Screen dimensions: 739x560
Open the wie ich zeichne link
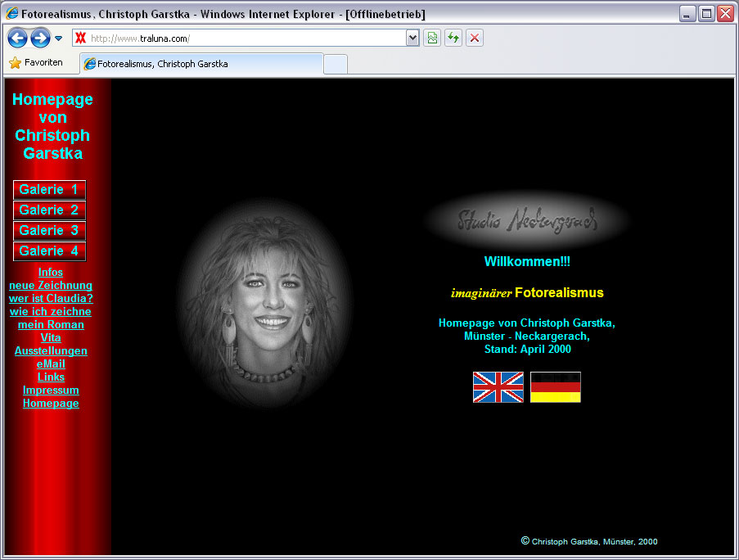click(51, 312)
